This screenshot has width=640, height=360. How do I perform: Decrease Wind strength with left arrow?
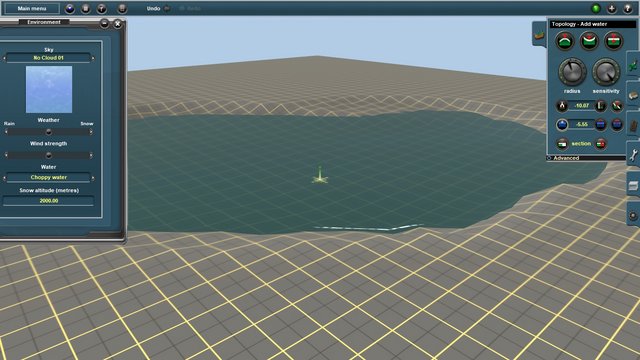coord(6,155)
